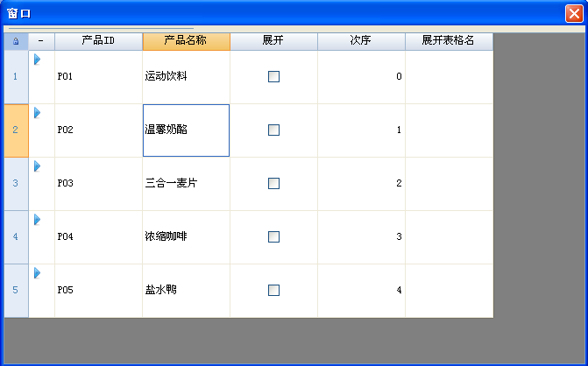Select the P02 cell
The image size is (588, 366).
(99, 130)
